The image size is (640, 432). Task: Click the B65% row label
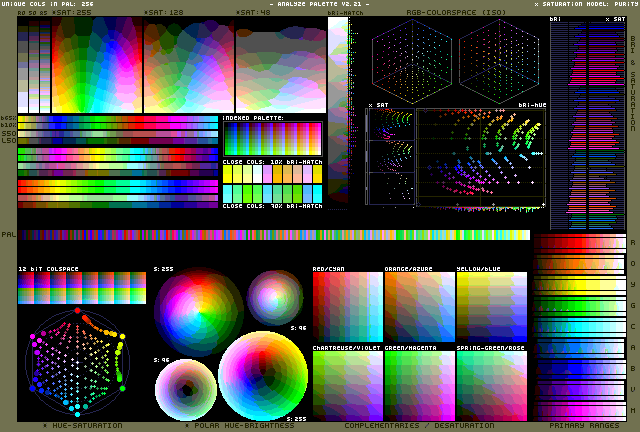click(9, 118)
